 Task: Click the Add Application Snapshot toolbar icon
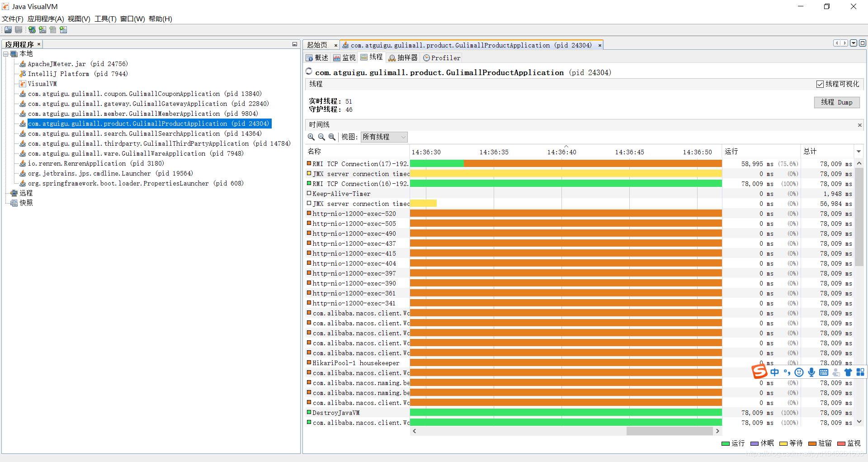pyautogui.click(x=63, y=30)
